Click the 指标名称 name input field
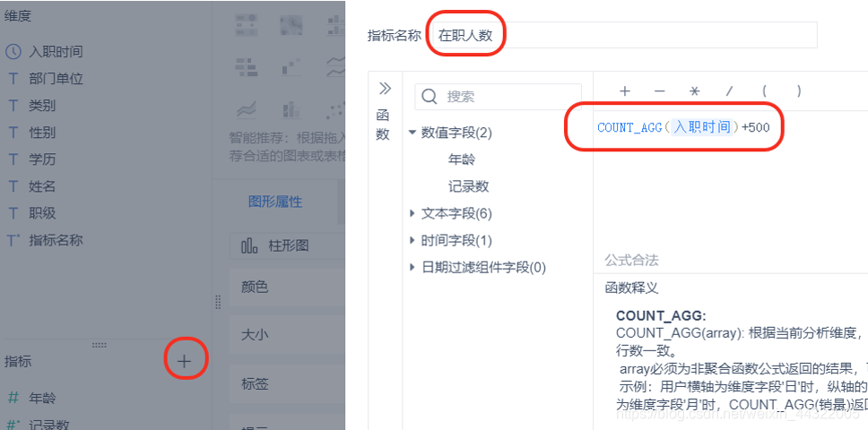This screenshot has width=868, height=430. (624, 35)
